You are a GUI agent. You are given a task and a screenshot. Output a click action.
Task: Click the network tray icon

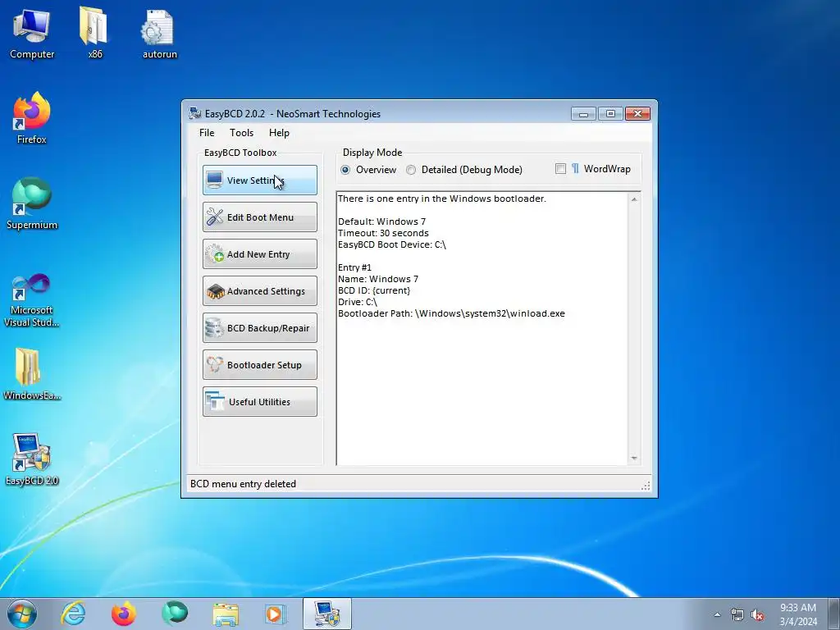[x=737, y=615]
